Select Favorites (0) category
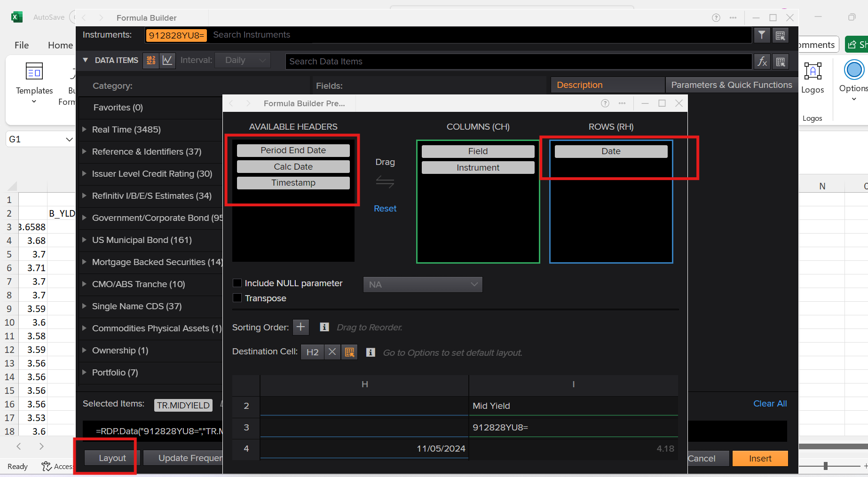 tap(118, 108)
